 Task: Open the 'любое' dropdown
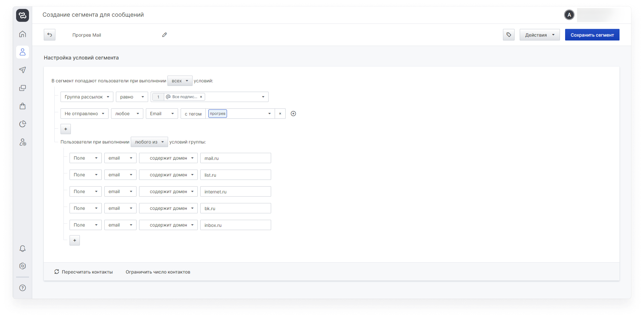coord(127,114)
